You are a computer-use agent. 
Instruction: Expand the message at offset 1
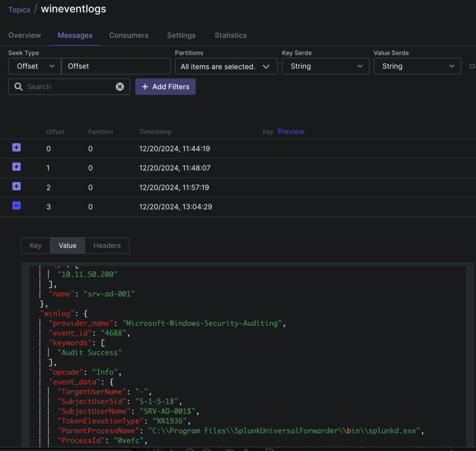(x=16, y=167)
